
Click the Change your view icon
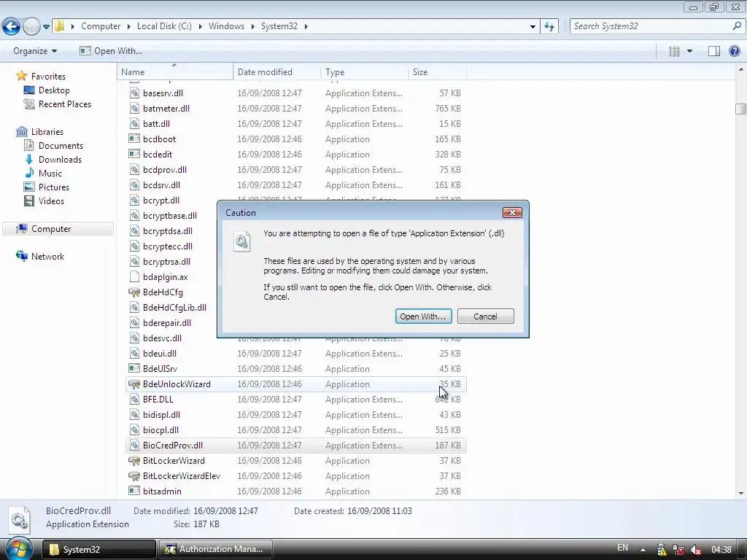674,51
